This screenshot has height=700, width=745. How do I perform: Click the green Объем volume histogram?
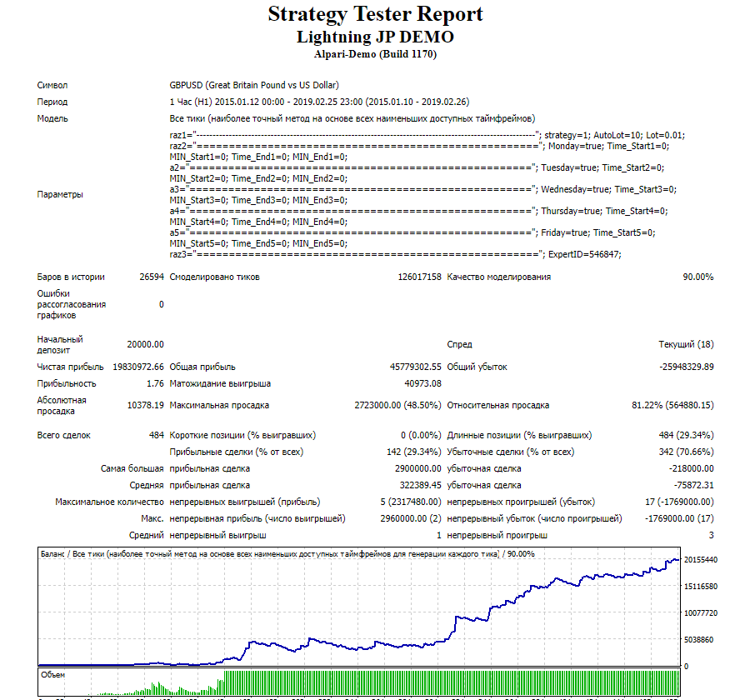450,682
